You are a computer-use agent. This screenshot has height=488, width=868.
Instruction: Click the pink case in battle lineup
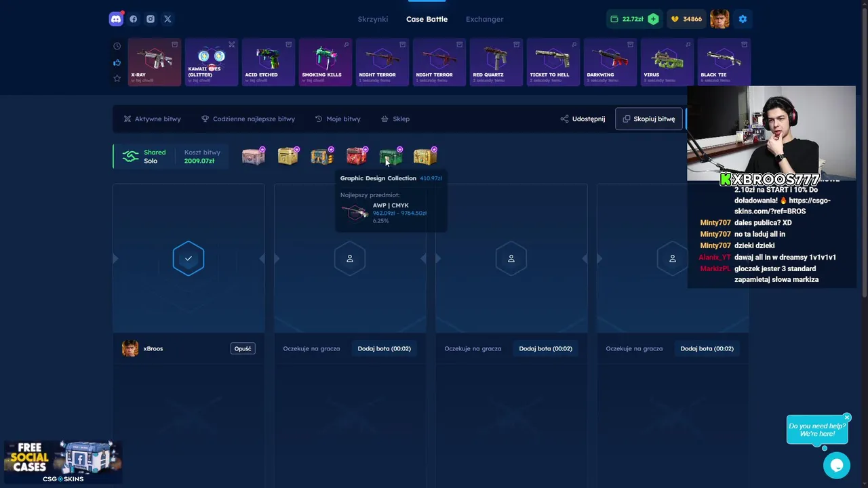coord(253,157)
